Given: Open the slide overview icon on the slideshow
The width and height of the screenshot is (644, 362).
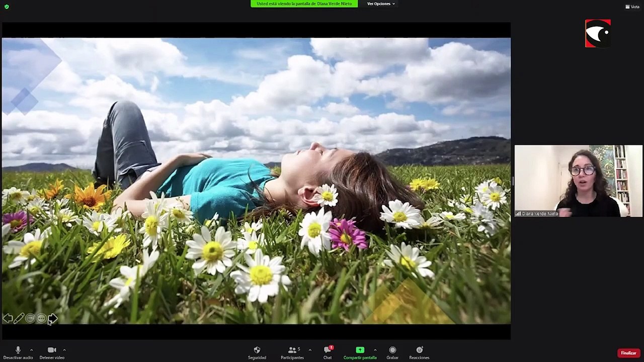Looking at the screenshot, I should [30, 318].
